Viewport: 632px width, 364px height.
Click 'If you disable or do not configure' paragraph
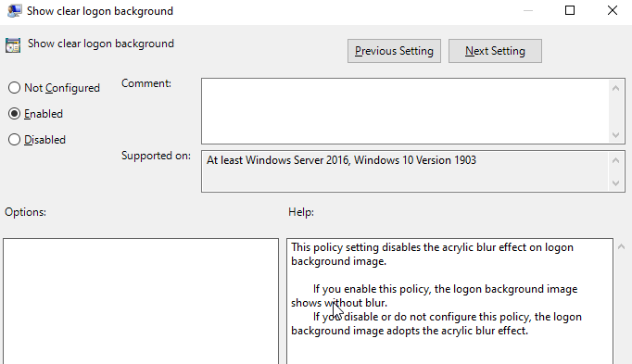436,324
